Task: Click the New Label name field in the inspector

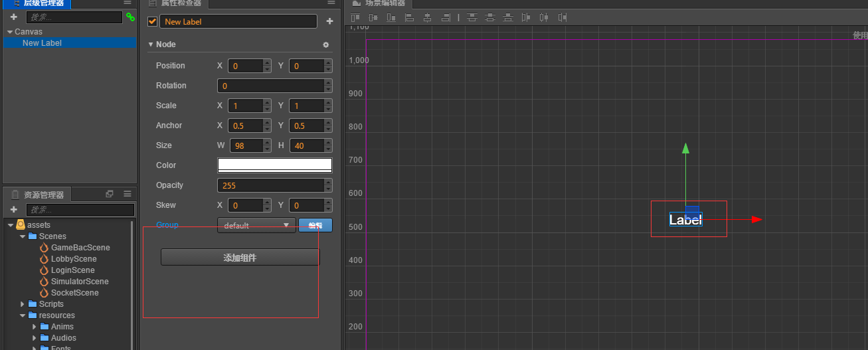Action: pos(238,21)
